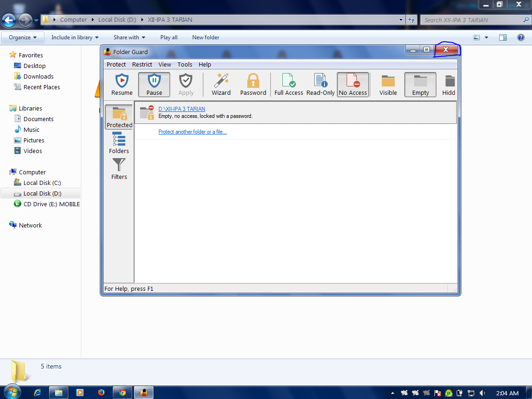The height and width of the screenshot is (399, 532).
Task: Open the recent pages dropdown arrow
Action: (37, 20)
